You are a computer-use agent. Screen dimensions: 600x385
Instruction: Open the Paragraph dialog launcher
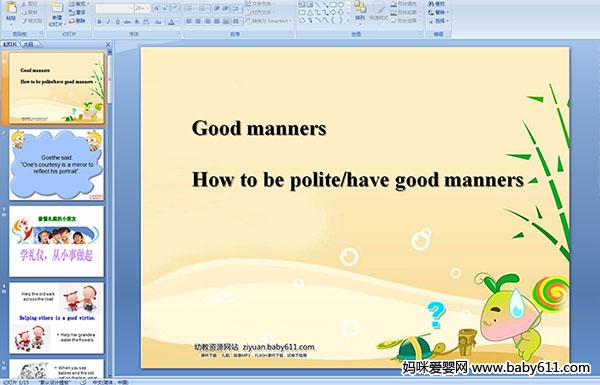point(292,34)
